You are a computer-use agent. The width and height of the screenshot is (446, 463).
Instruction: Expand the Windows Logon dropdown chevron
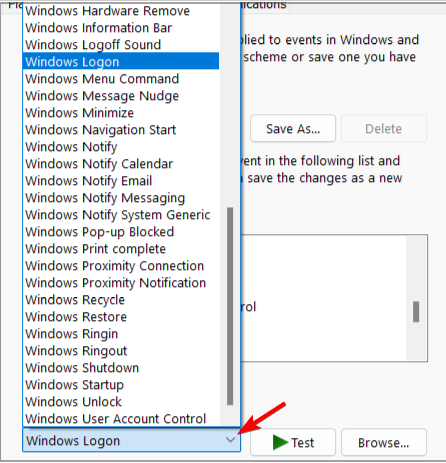230,440
